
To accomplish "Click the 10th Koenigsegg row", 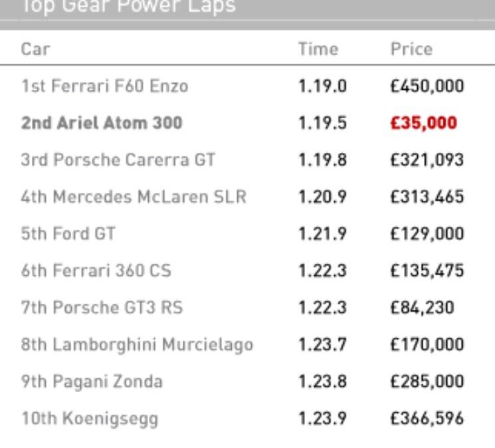I will [247, 418].
